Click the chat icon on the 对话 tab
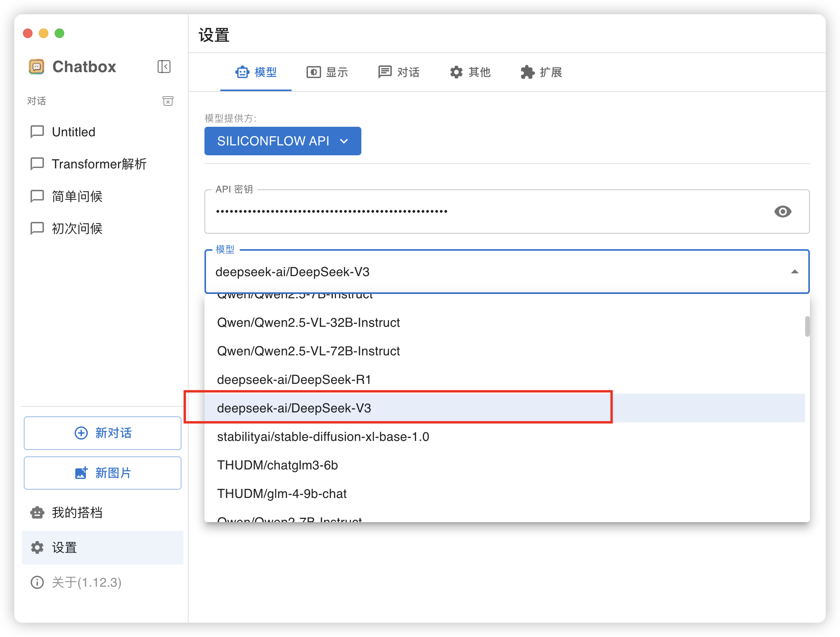 385,72
